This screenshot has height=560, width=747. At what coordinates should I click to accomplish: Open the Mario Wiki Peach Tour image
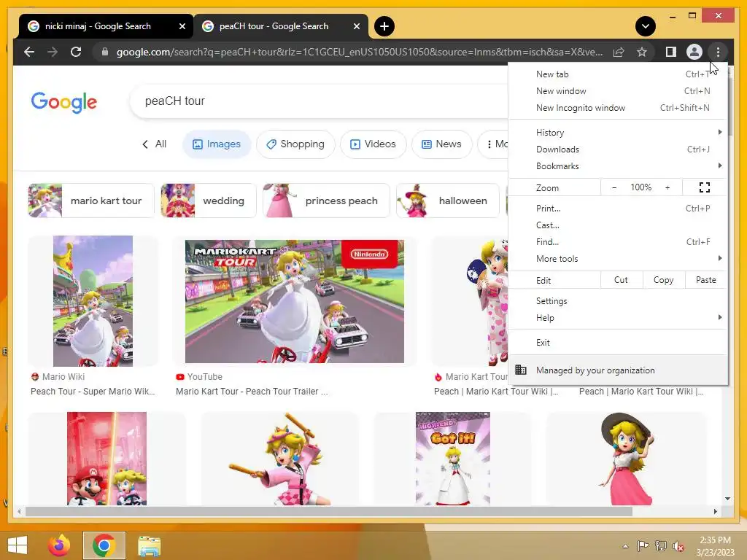pyautogui.click(x=93, y=301)
